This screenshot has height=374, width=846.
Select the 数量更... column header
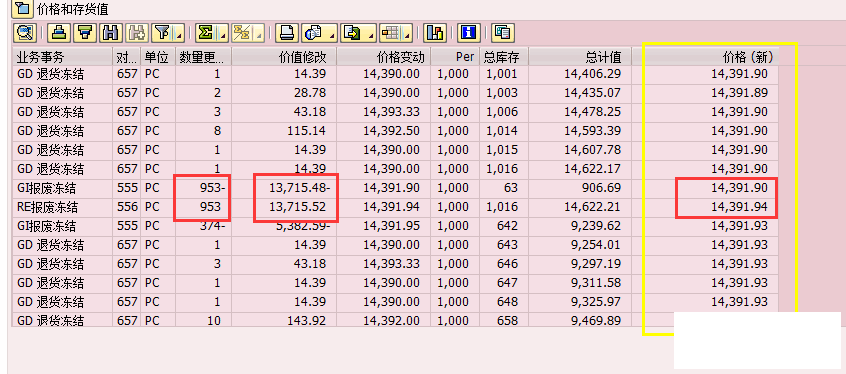coord(203,57)
